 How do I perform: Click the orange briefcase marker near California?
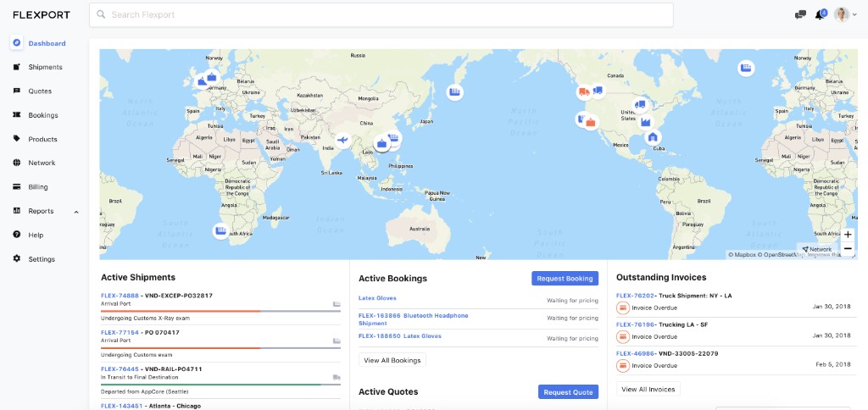coord(591,123)
